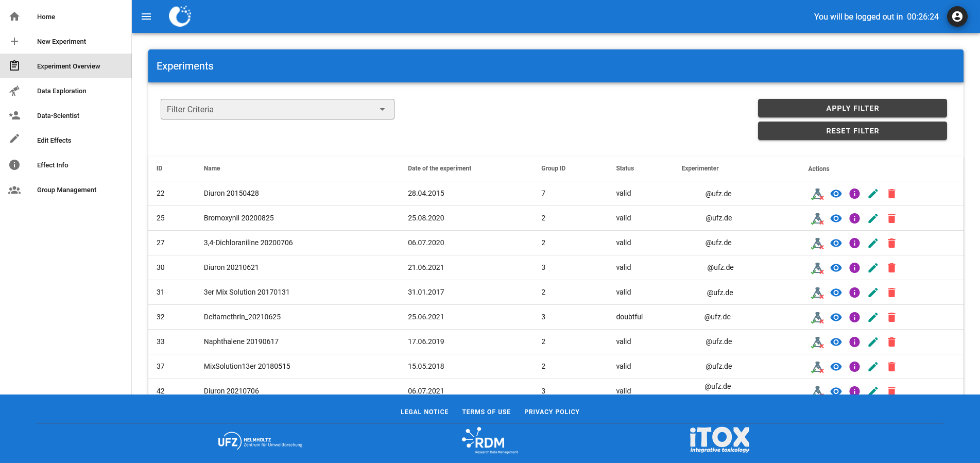Click the RDM logo in footer
Screen dimensions: 980x463
489,441
